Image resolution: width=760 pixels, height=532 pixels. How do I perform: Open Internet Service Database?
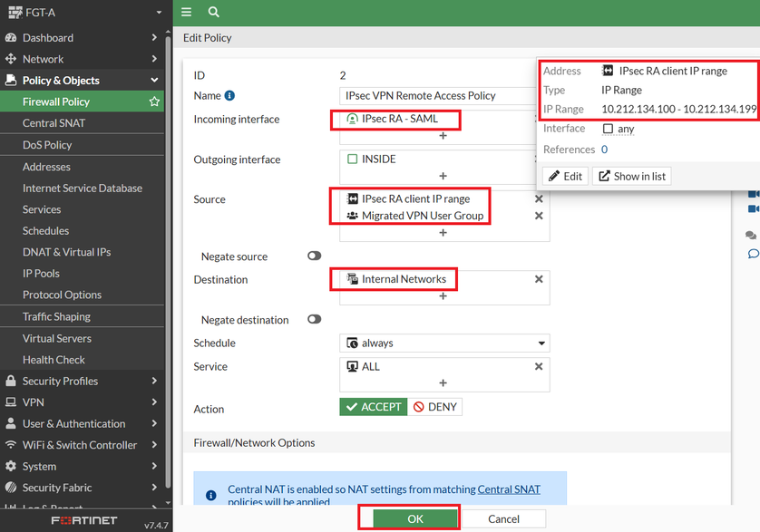(x=82, y=188)
